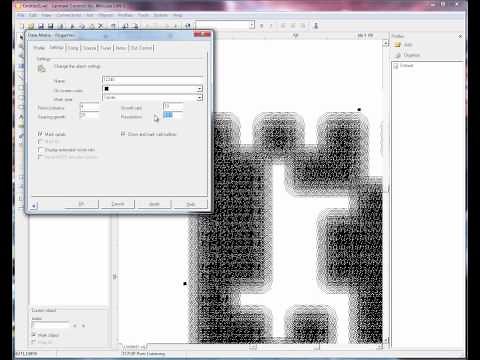
Task: Open the File menu in the menu bar
Action: (21, 15)
